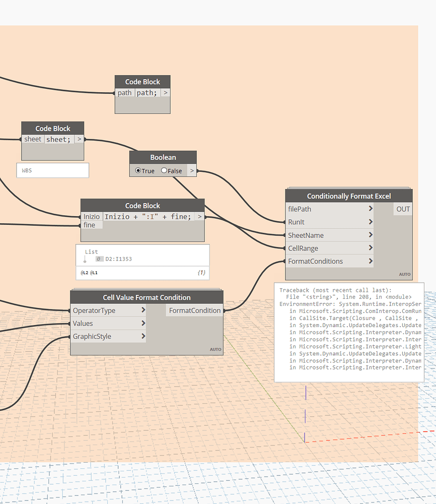
Task: Select the Values input port arrow
Action: [x=144, y=323]
